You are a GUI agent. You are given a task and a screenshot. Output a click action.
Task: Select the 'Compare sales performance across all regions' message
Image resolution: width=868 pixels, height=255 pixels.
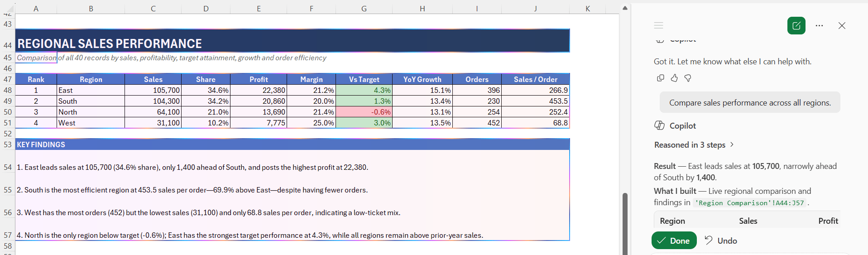point(750,102)
